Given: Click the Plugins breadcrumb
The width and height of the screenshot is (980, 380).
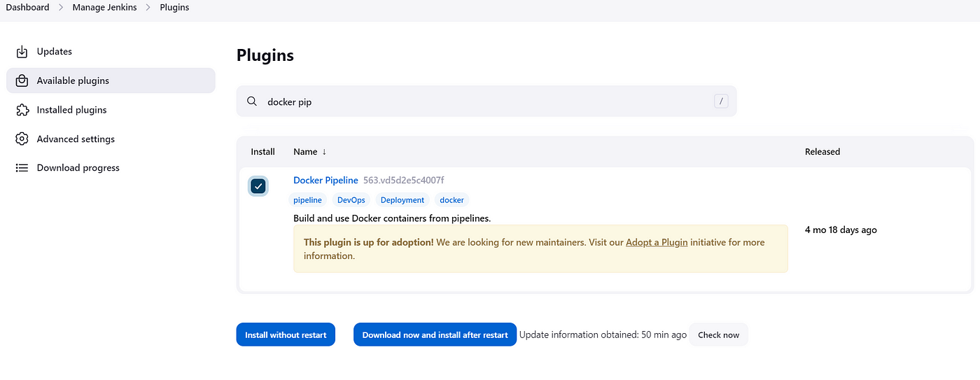Looking at the screenshot, I should 174,7.
